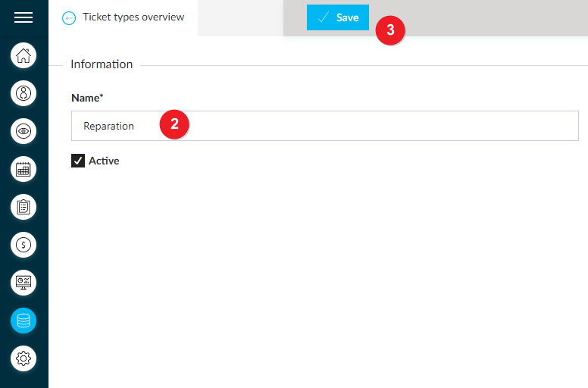Uncheck the Active checkbox
588x388 pixels.
point(78,161)
